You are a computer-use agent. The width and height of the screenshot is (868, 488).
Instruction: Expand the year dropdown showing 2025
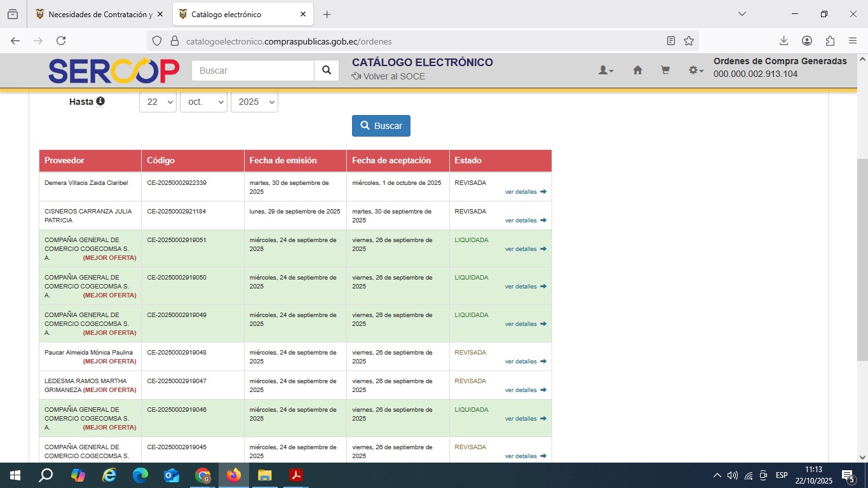[x=254, y=102]
